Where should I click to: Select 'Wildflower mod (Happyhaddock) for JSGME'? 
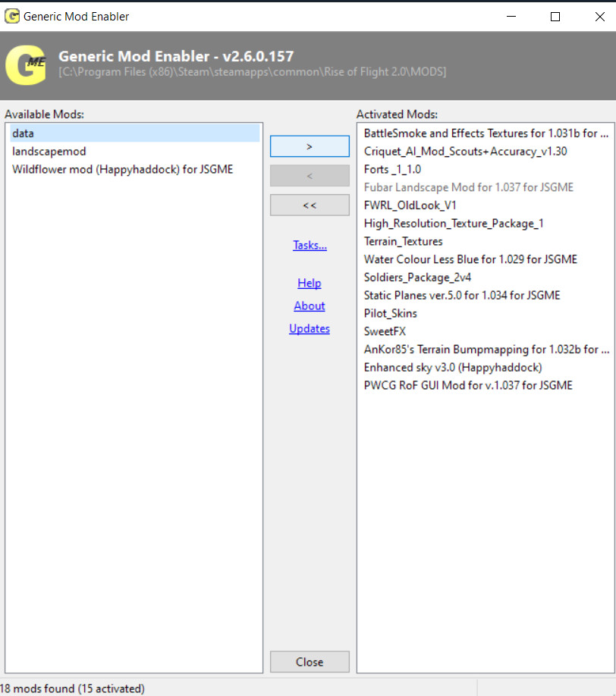coord(134,169)
